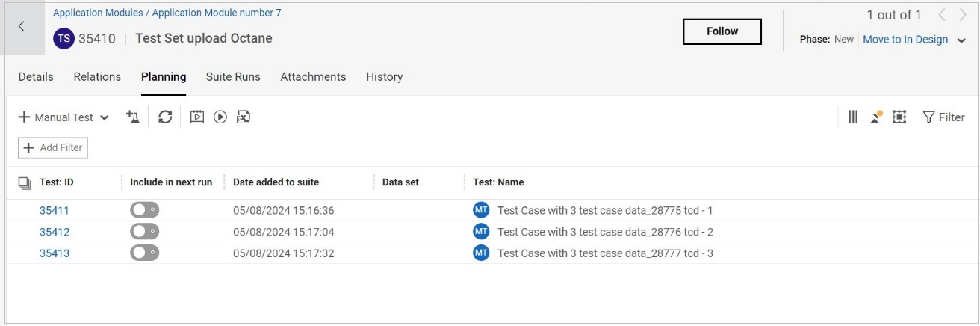Click the sort icon with orange dot

(x=875, y=117)
